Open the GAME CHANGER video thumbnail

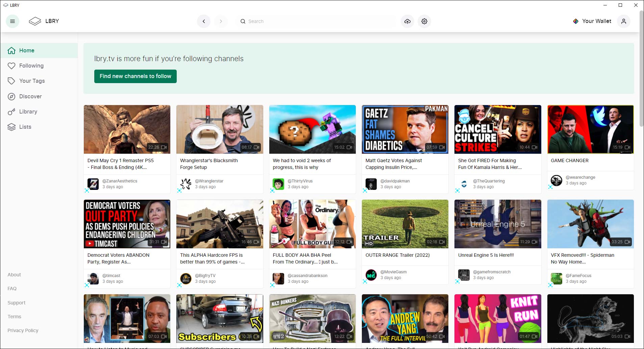[x=591, y=129]
